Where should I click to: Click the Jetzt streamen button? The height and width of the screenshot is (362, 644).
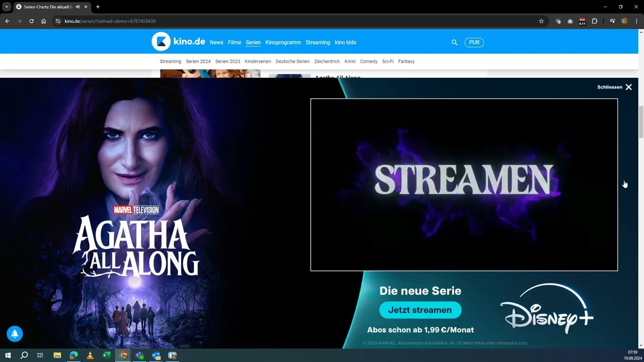(x=420, y=310)
